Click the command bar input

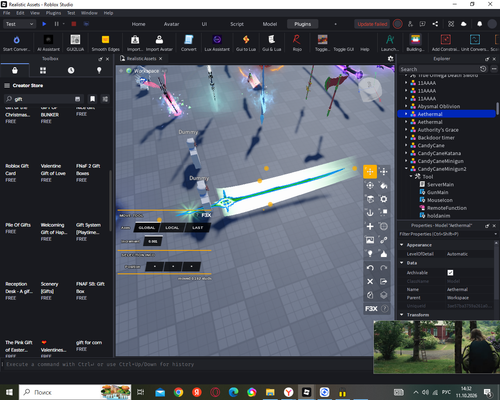point(188,364)
